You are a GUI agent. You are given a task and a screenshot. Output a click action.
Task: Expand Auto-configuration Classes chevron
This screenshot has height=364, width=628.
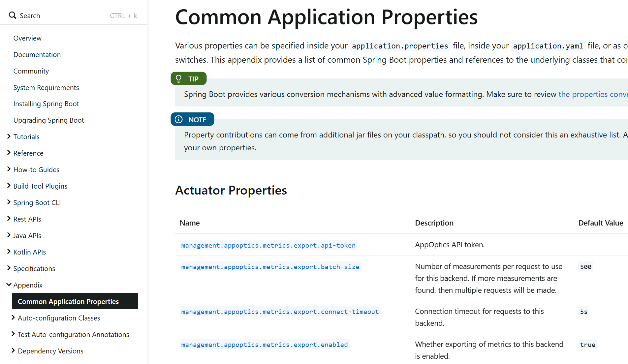[13, 318]
